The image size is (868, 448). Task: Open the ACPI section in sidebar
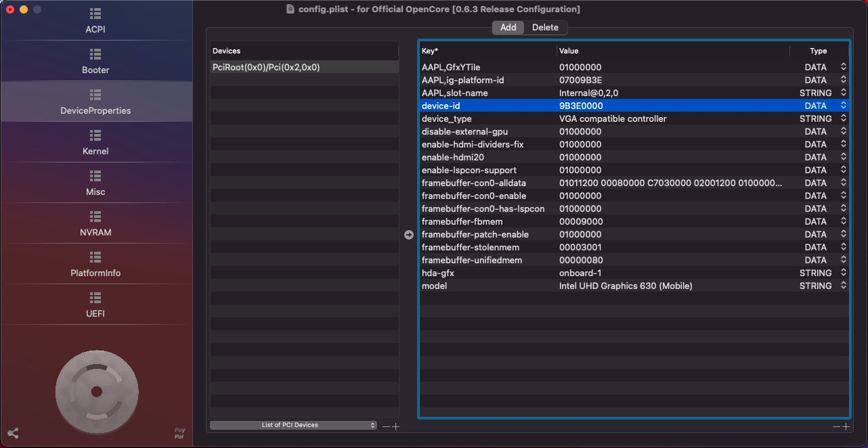pos(95,21)
